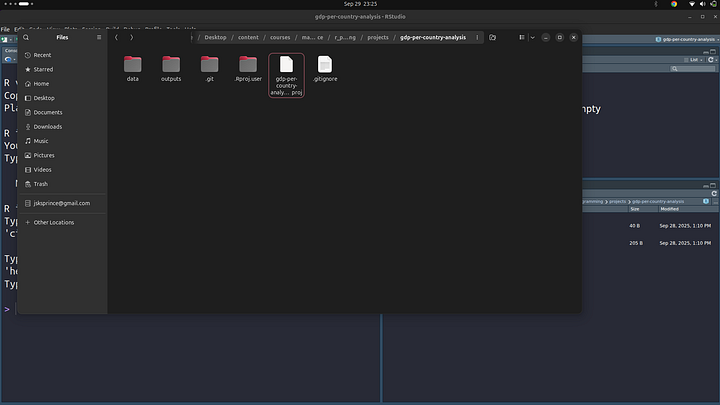Screen dimensions: 720x405
Task: Click the refresh icon in RStudio Environment pane
Action: (x=710, y=60)
